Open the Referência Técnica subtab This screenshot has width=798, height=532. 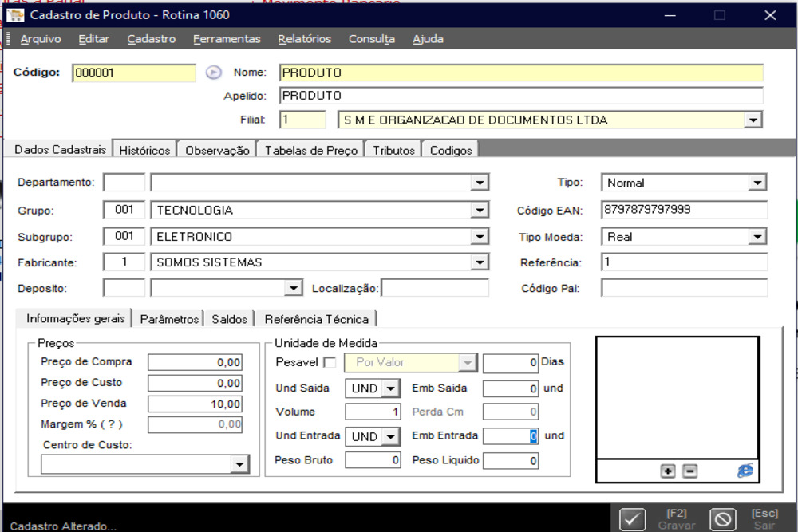(x=316, y=319)
